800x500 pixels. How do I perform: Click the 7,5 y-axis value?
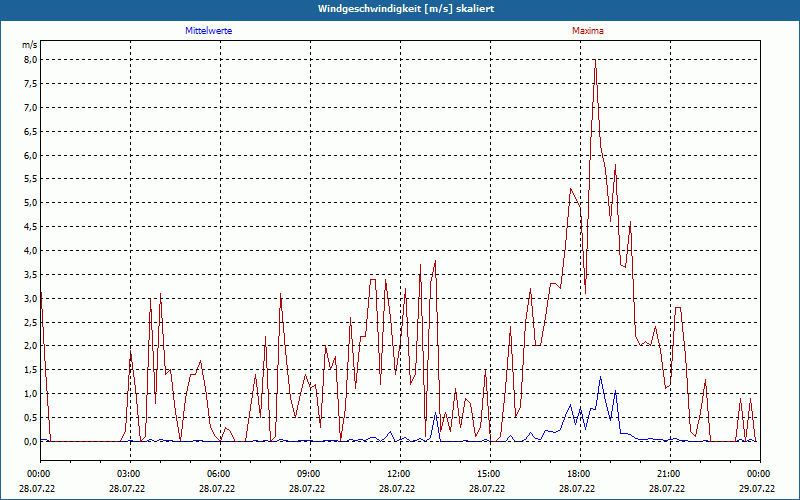click(x=31, y=84)
